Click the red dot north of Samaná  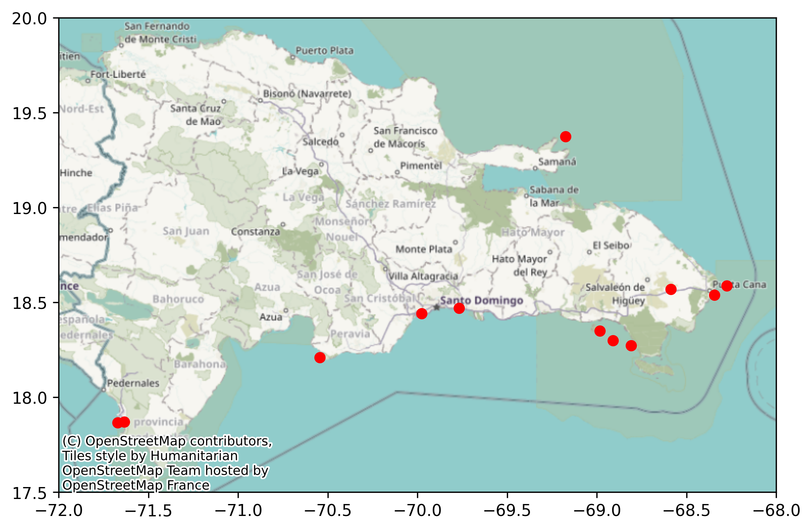coord(566,137)
